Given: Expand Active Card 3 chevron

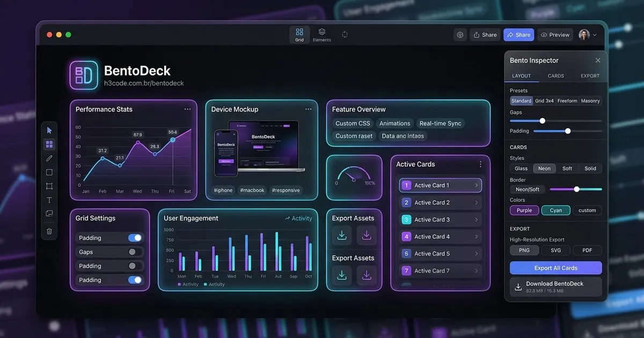Looking at the screenshot, I should coord(476,219).
